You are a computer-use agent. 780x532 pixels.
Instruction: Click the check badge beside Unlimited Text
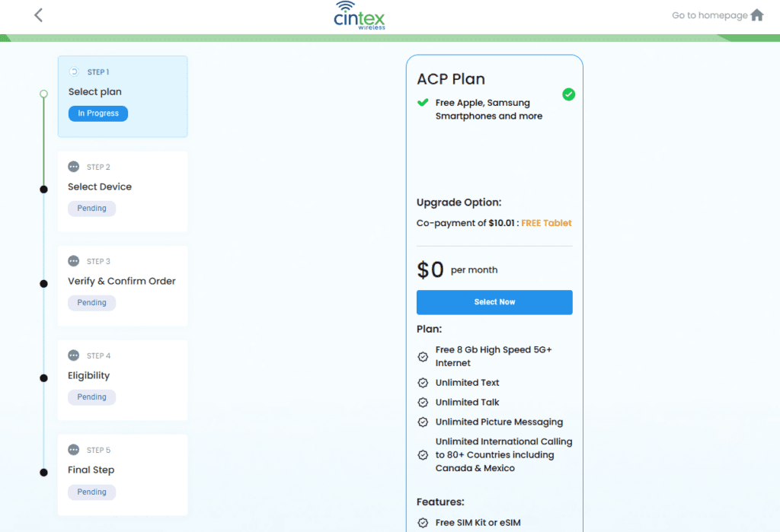(x=423, y=383)
